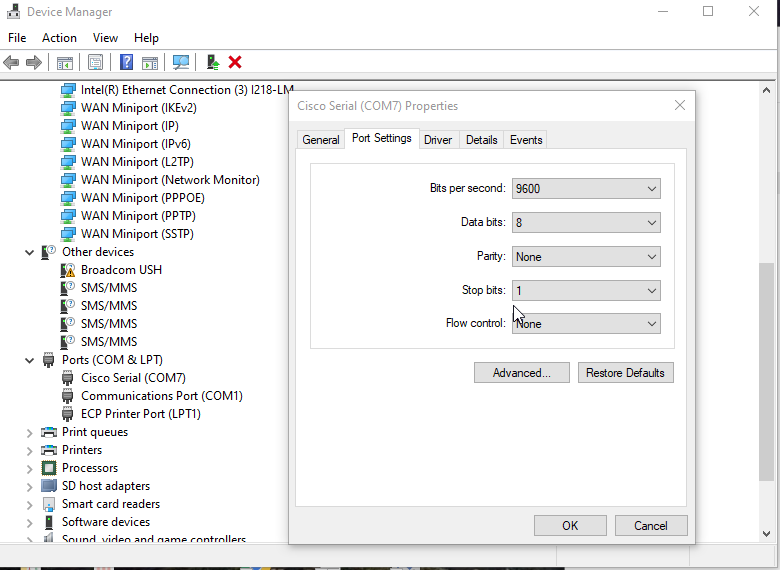Click Show/Hide console tree toolbar icon
Viewport: 780px width, 570px height.
[x=65, y=62]
